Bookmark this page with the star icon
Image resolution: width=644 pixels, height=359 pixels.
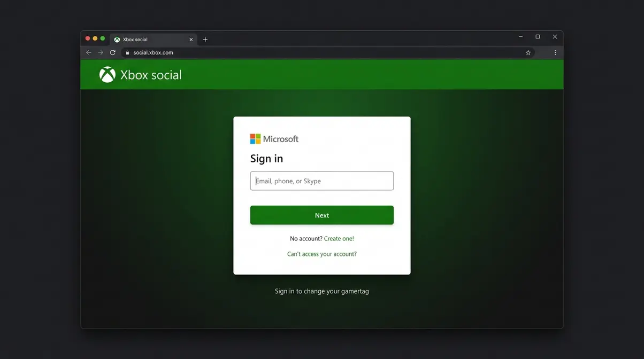click(x=528, y=52)
